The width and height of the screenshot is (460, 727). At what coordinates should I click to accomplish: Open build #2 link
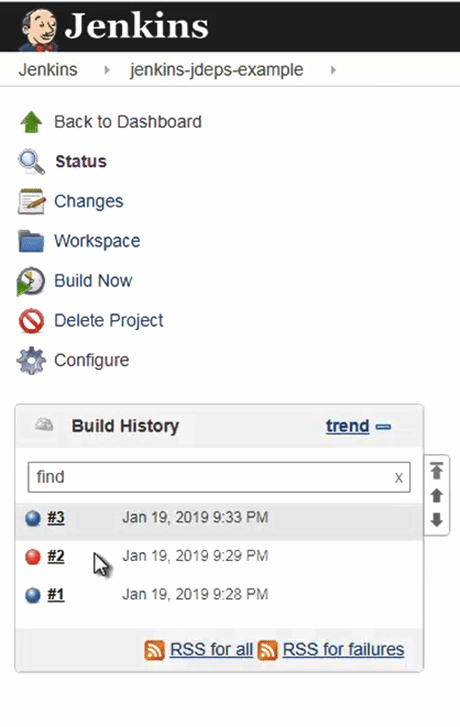click(56, 555)
